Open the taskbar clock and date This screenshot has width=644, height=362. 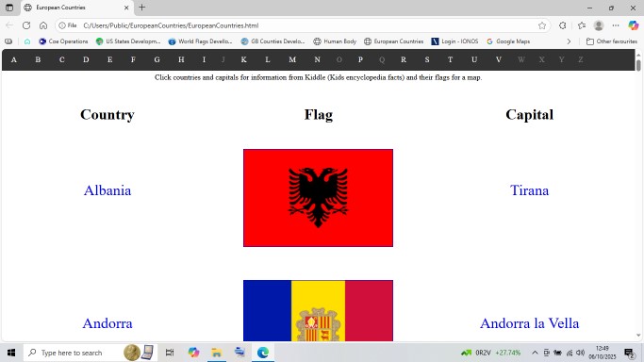coord(603,353)
